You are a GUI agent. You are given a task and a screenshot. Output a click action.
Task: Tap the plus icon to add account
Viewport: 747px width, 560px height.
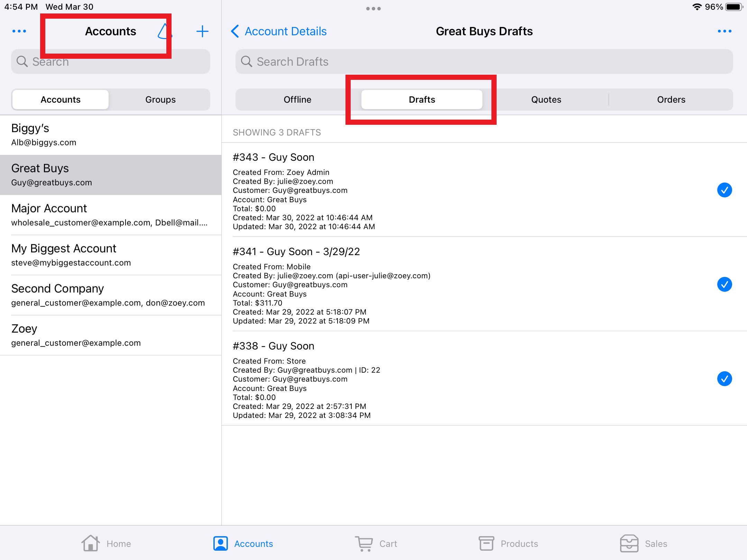click(202, 31)
